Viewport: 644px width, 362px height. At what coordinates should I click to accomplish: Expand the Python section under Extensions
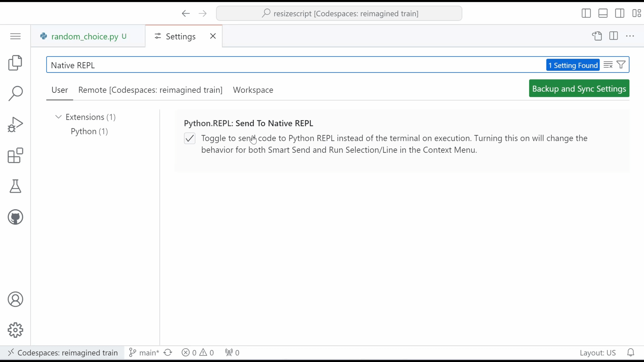[89, 131]
